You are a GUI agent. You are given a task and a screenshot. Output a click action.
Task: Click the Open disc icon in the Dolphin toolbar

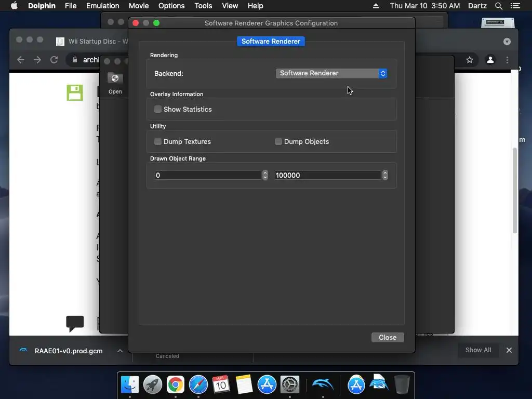(x=115, y=83)
